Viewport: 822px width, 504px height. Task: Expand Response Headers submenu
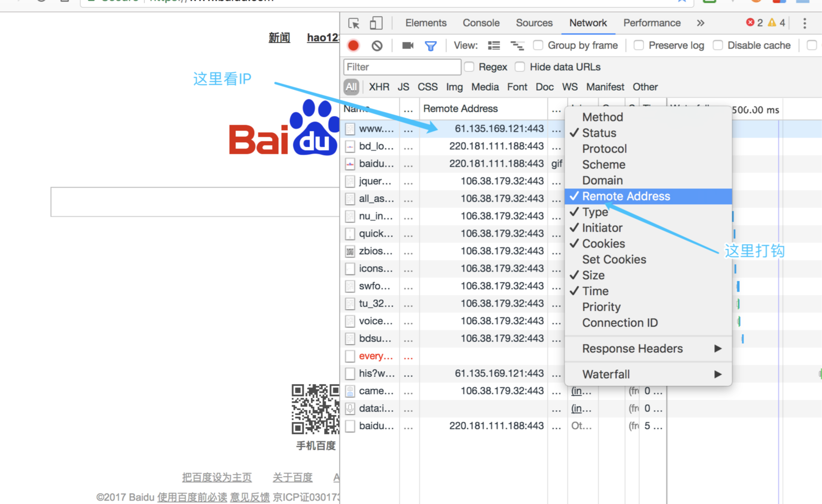(648, 349)
